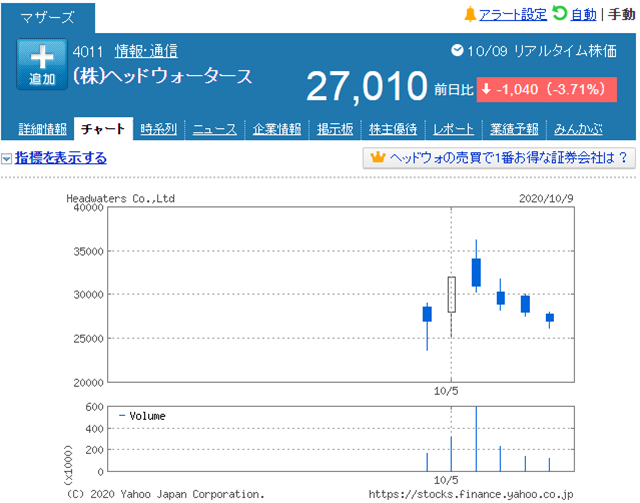Open the レポート tab

tap(453, 129)
